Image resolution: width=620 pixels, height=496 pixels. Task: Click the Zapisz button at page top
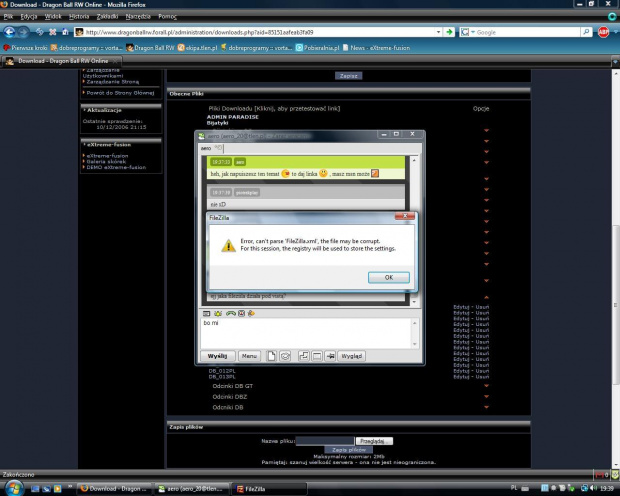click(348, 76)
